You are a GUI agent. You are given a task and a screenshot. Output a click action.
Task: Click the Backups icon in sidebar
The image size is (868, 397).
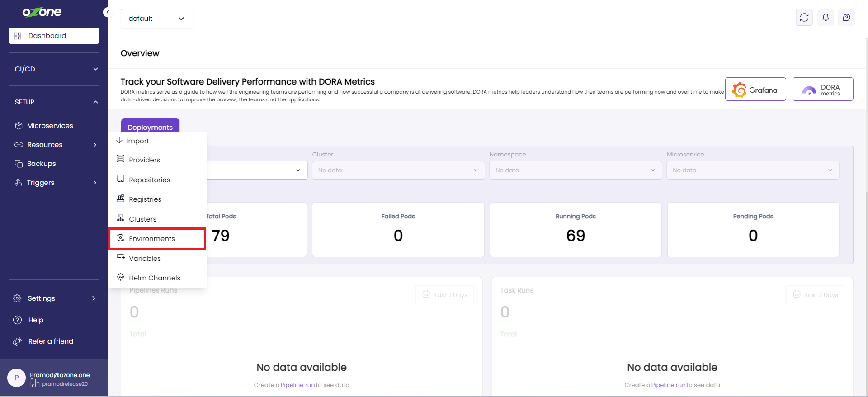click(x=19, y=164)
